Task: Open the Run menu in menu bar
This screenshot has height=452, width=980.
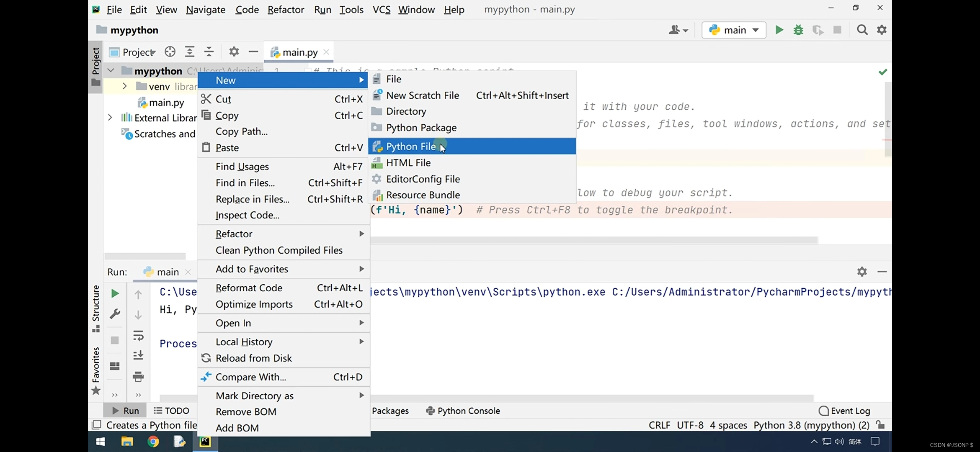Action: (322, 9)
